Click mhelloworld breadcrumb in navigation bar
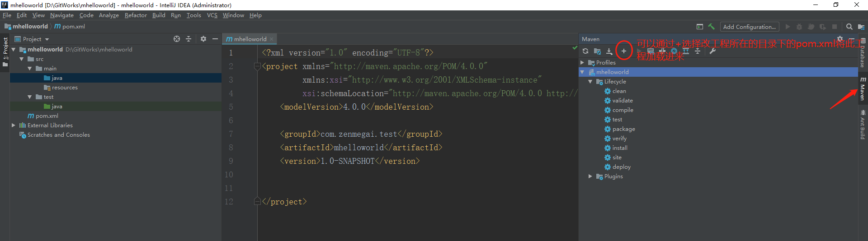Screen dimensions: 868x241 coord(26,27)
